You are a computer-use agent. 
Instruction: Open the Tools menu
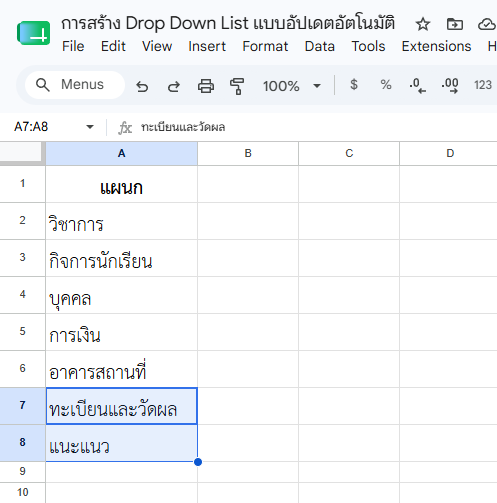coord(368,46)
